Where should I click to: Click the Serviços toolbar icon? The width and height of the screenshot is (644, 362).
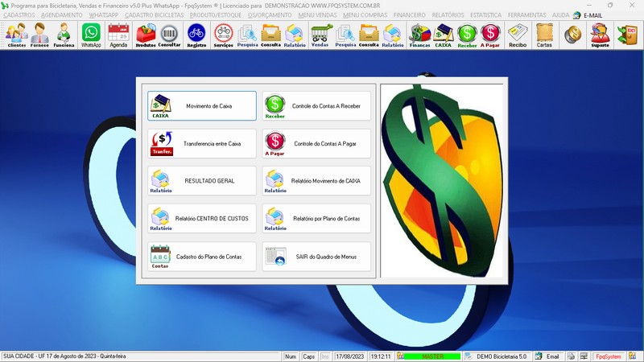pos(223,34)
